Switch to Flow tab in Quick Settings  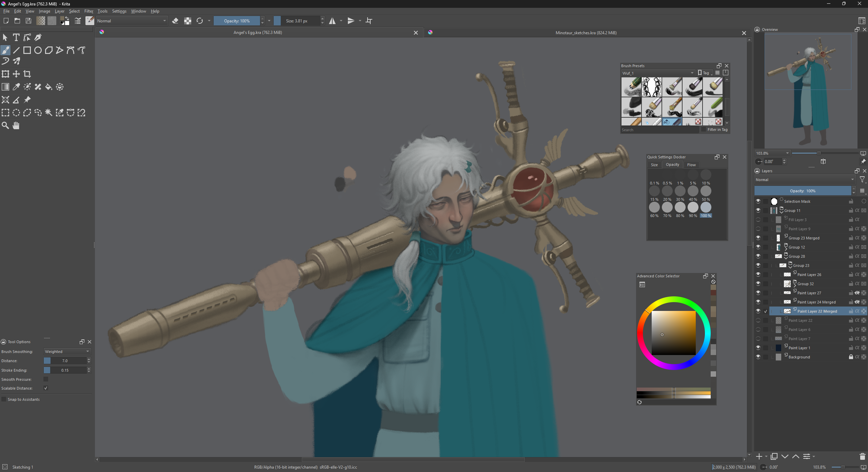692,165
